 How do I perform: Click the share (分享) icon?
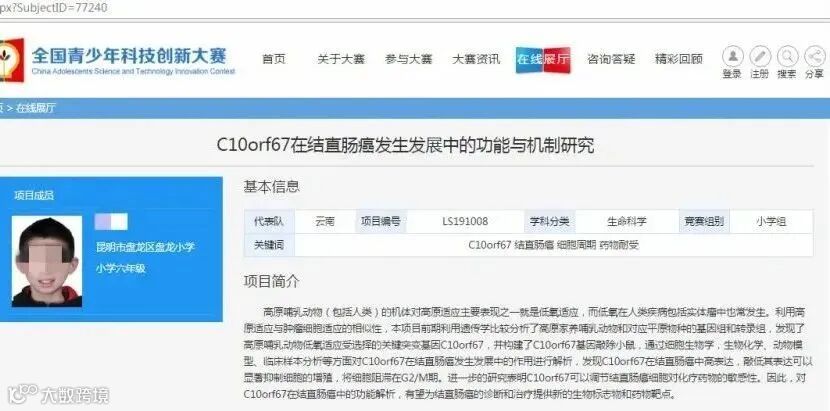pos(815,56)
